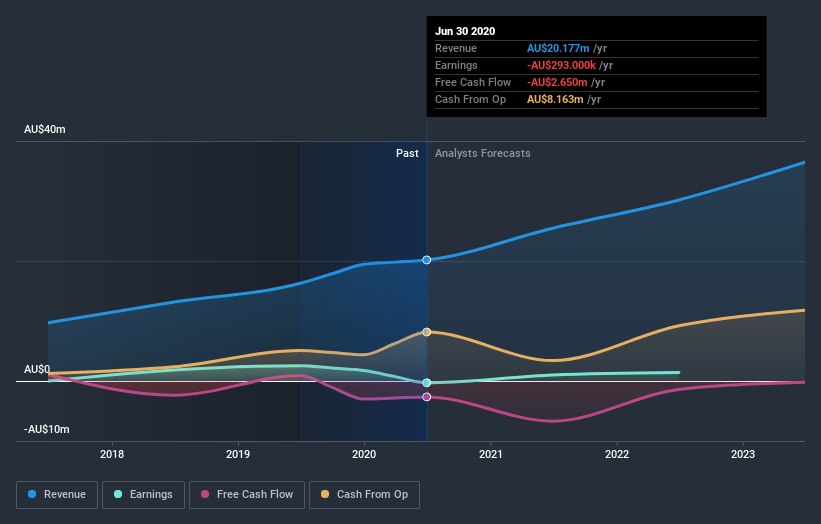Click the Earnings row label in tooltip
821x524 pixels.
pyautogui.click(x=456, y=65)
